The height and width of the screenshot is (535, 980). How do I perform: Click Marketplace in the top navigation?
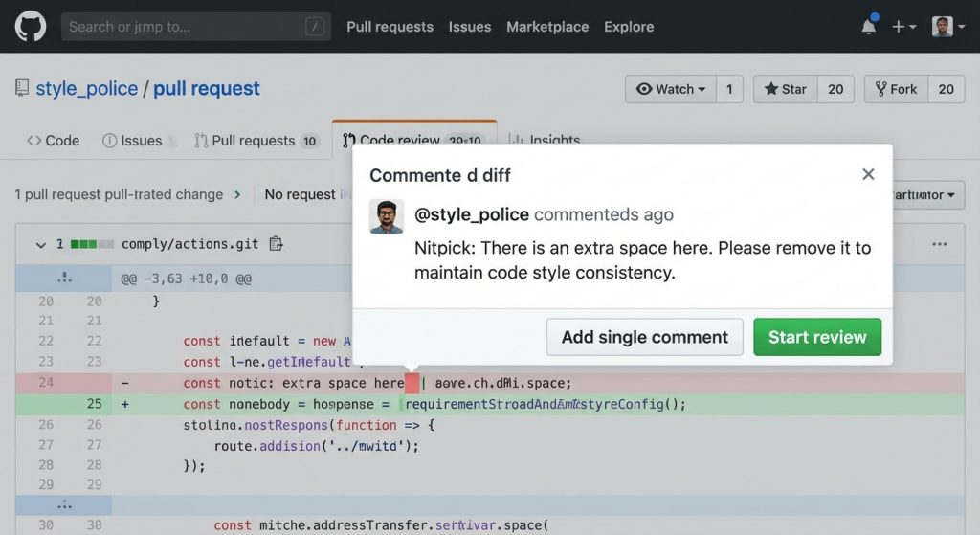(x=547, y=27)
